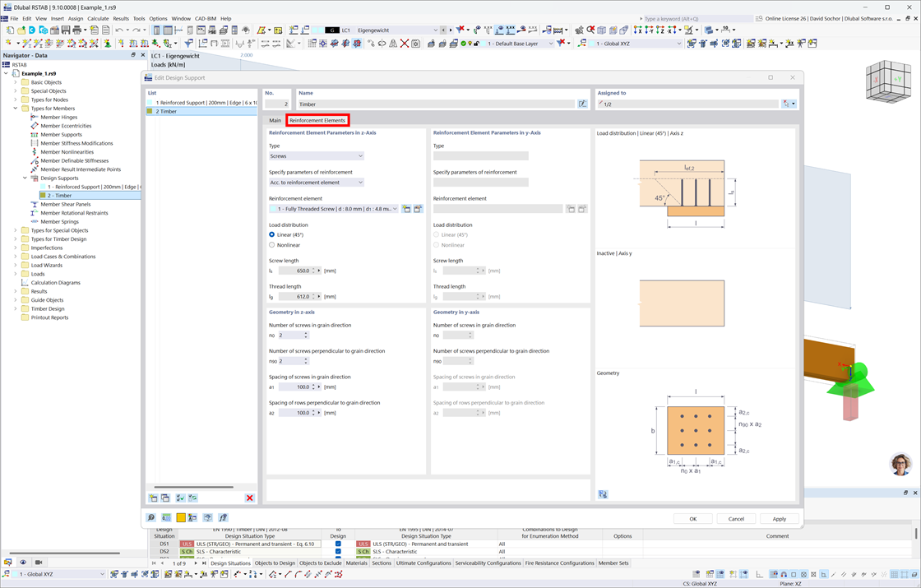The height and width of the screenshot is (588, 921).
Task: Click the previous load case arrow beside Eigengewicht
Action: [x=443, y=30]
